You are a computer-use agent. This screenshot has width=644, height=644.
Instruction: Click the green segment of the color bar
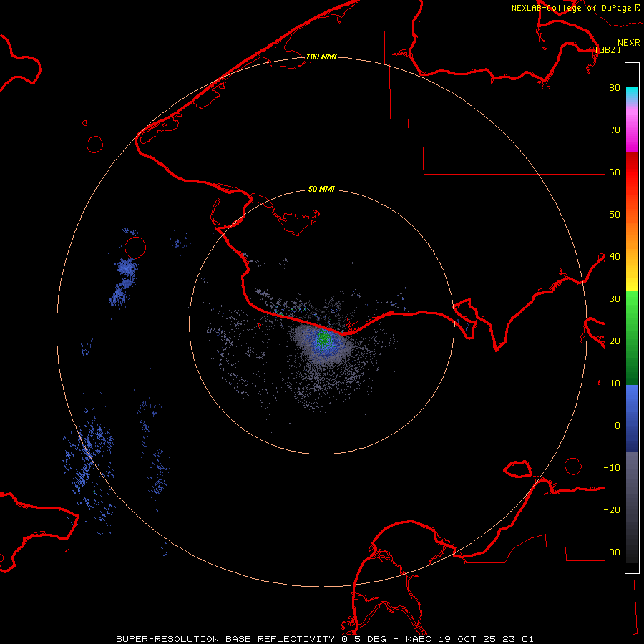(632, 338)
